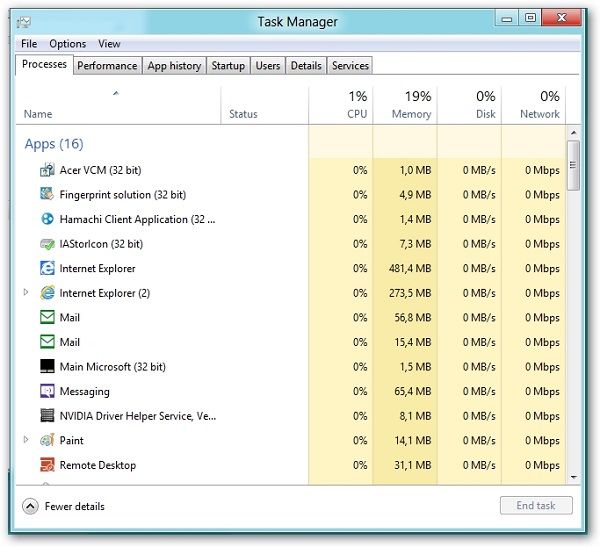The width and height of the screenshot is (600, 547).
Task: Open the Startup tab
Action: 228,66
